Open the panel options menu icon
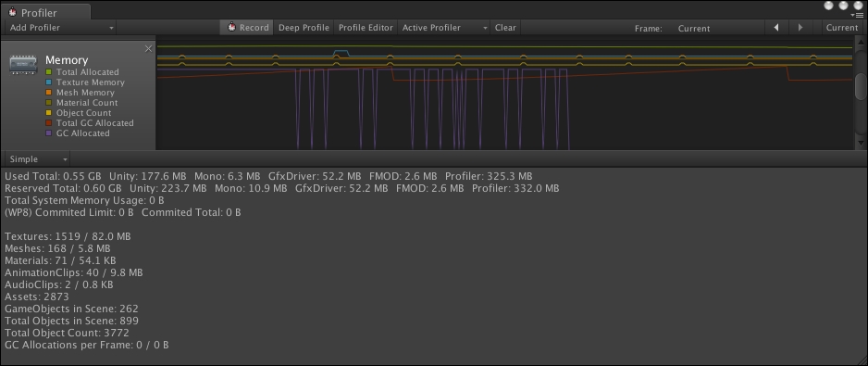Screen dimensions: 868x366 point(859,15)
